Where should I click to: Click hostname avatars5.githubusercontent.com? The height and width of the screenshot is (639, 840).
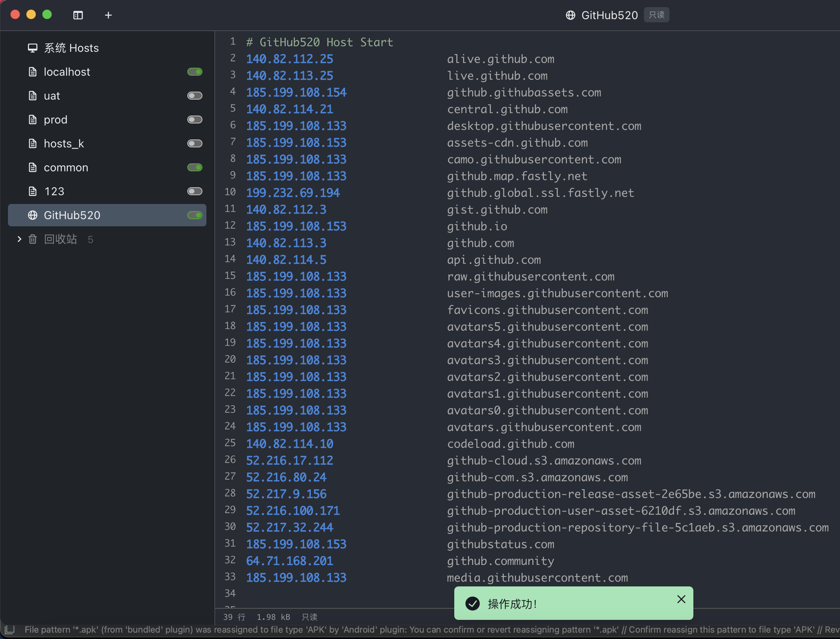pyautogui.click(x=548, y=327)
